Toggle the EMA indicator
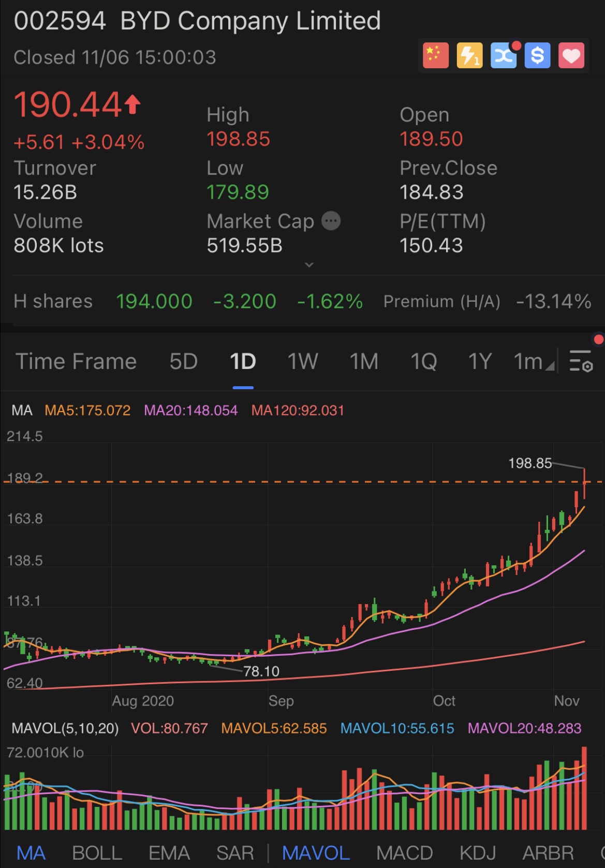Screen dimensions: 605x868 click(x=169, y=853)
